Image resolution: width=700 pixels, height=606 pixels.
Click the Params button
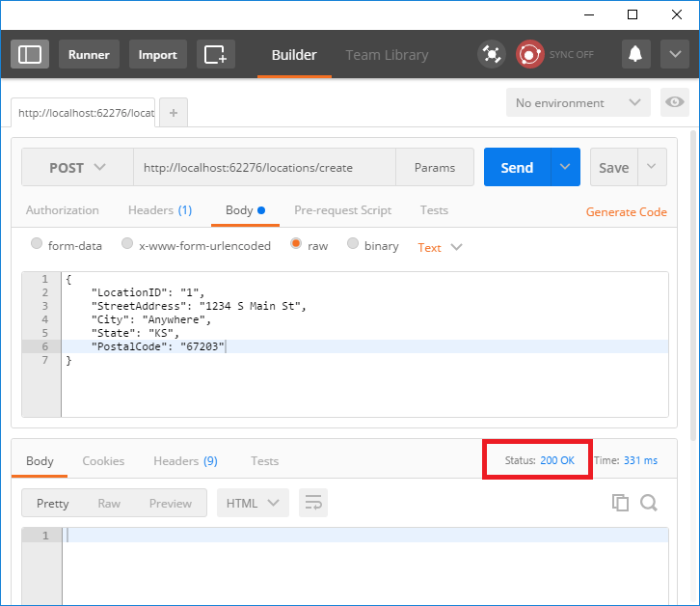435,167
